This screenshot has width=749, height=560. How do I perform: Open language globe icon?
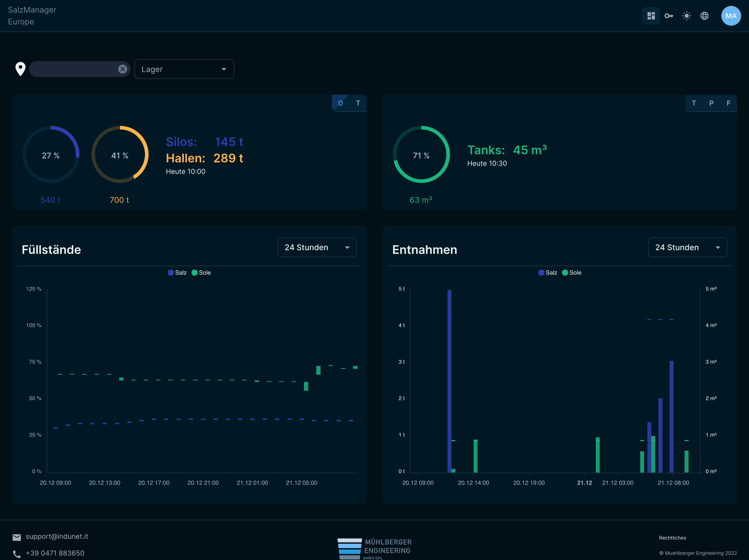tap(704, 16)
